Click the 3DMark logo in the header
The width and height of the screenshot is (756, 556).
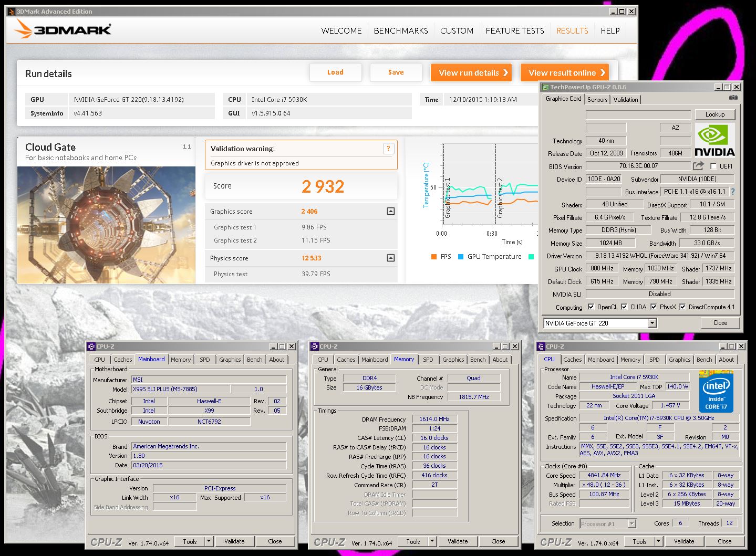click(63, 29)
